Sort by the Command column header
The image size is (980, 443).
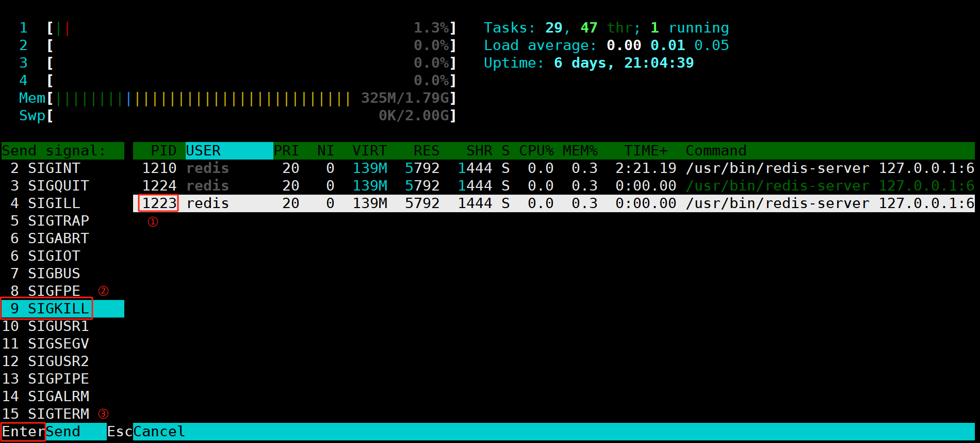coord(716,151)
